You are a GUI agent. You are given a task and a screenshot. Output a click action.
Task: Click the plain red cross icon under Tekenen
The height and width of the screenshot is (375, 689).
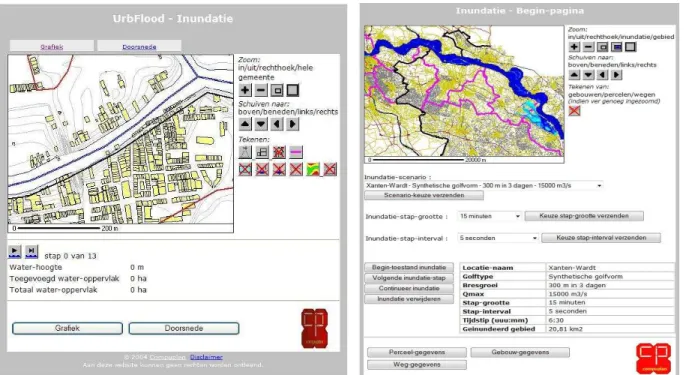(296, 169)
